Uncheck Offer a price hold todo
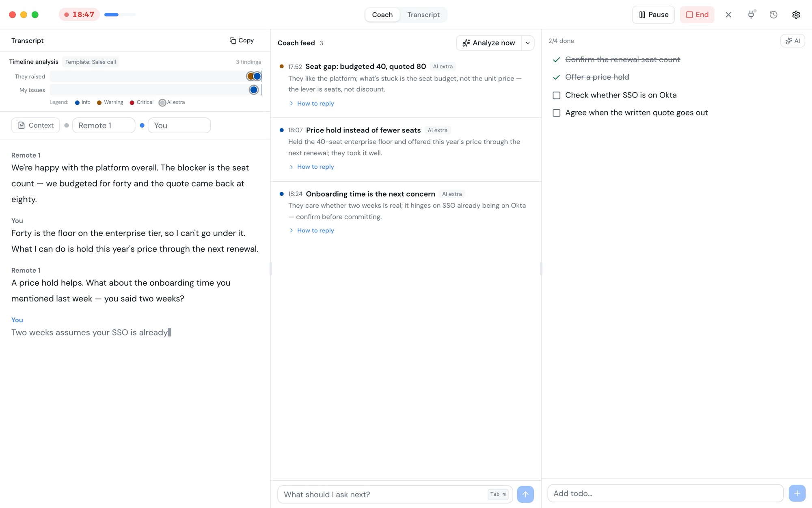812x508 pixels. [x=556, y=77]
